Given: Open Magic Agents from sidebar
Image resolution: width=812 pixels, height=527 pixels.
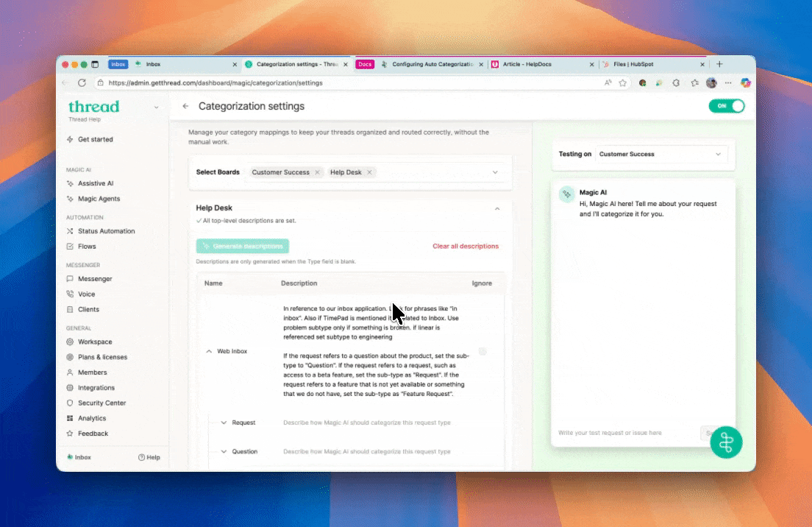Looking at the screenshot, I should [99, 199].
